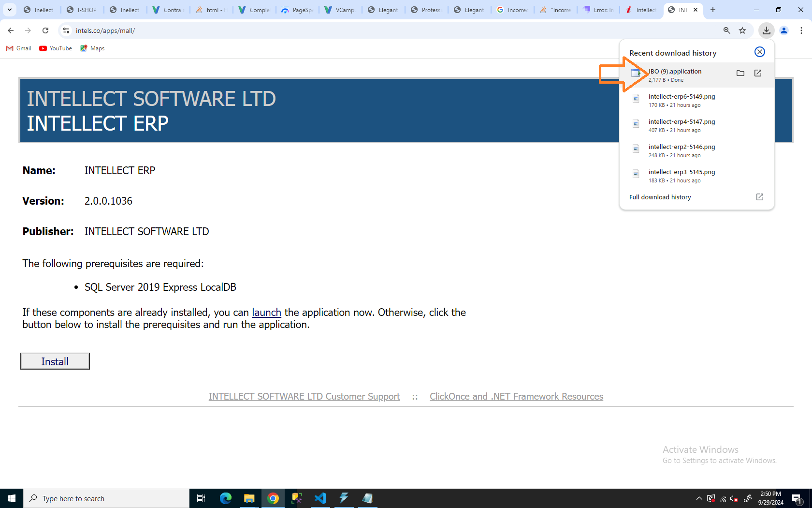
Task: Select intellect-erp3-5145.png download
Action: coord(697,176)
